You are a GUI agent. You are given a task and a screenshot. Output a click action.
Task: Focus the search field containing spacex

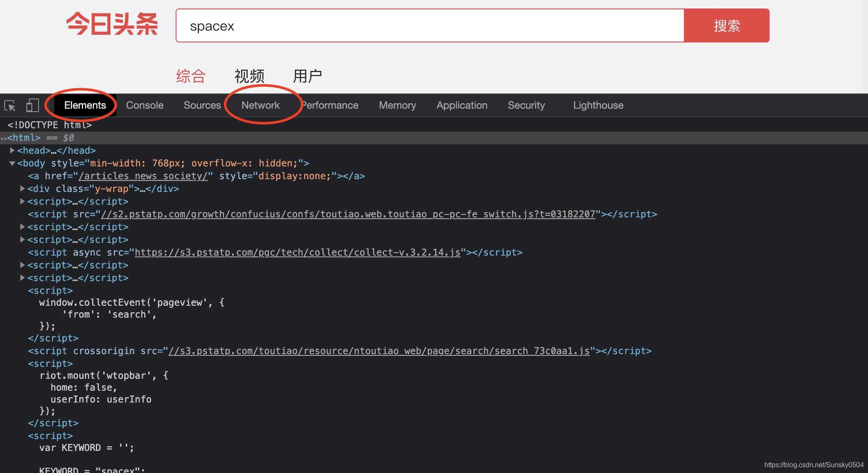(430, 25)
